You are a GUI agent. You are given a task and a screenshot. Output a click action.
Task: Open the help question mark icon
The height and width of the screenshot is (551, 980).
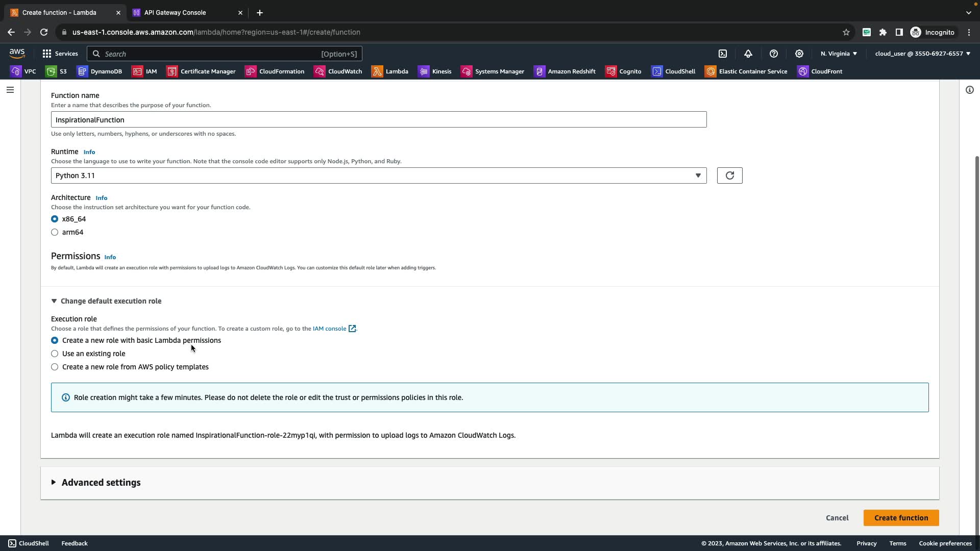tap(774, 54)
